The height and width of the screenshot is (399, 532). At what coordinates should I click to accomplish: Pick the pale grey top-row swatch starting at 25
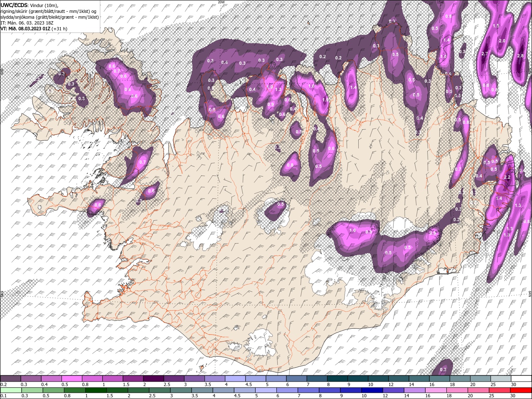500,379
